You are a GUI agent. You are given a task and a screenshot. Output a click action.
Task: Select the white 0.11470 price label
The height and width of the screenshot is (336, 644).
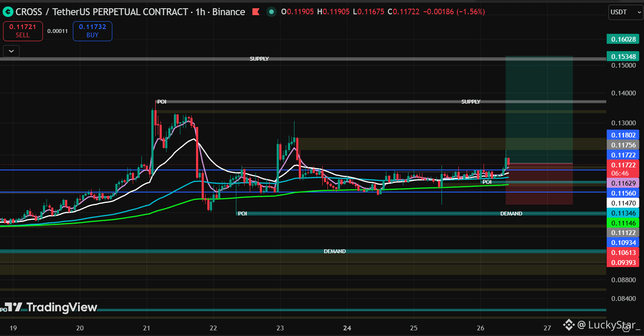623,203
